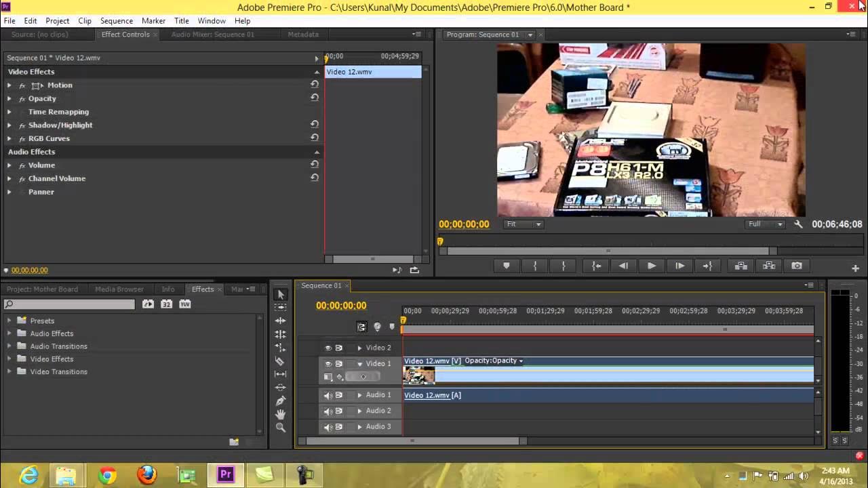Screen dimensions: 868x488
Task: Toggle Motion effect fx on/off
Action: (22, 85)
